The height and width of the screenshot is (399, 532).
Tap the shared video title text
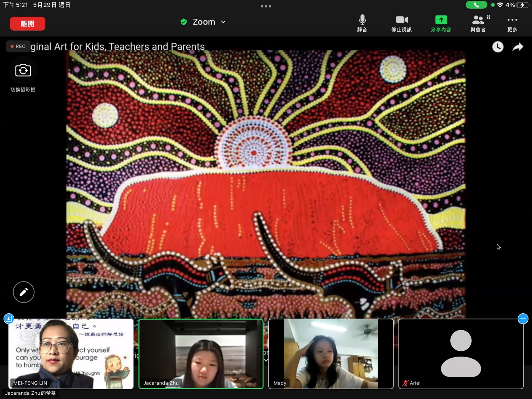[118, 46]
